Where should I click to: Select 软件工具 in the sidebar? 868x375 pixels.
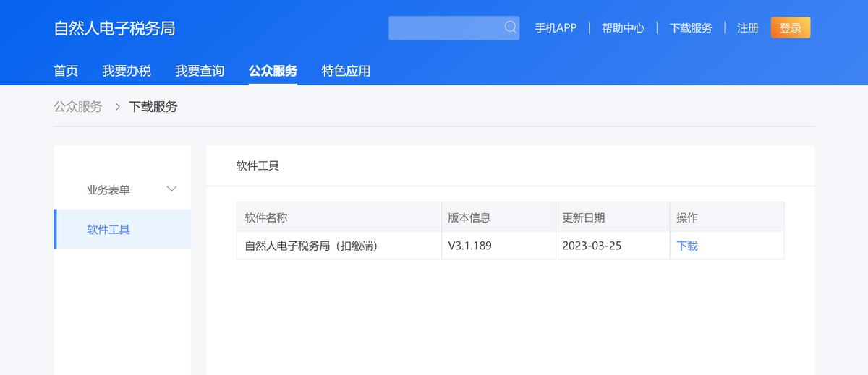click(x=109, y=230)
